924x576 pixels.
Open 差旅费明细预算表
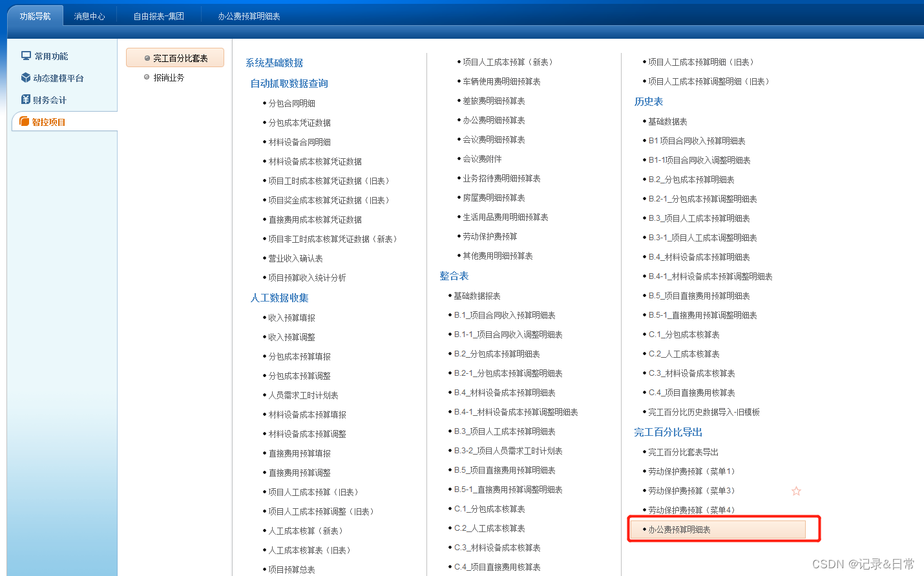494,101
